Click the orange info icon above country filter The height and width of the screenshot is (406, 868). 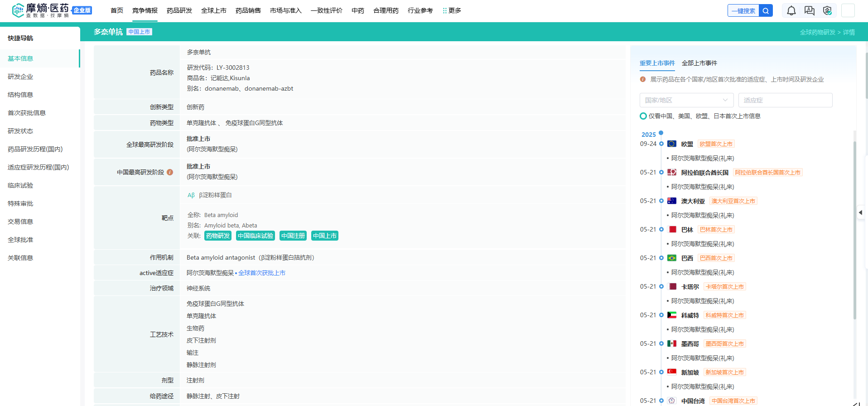point(643,79)
